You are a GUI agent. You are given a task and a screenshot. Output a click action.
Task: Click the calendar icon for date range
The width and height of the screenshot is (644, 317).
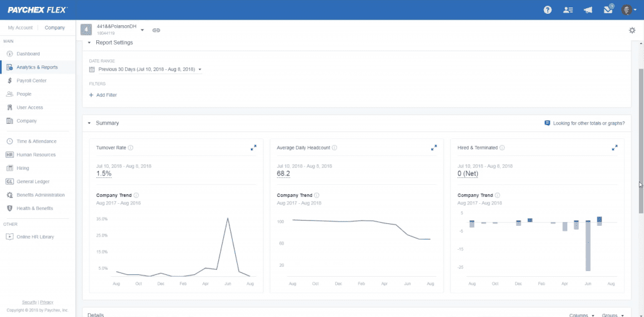[x=92, y=69]
